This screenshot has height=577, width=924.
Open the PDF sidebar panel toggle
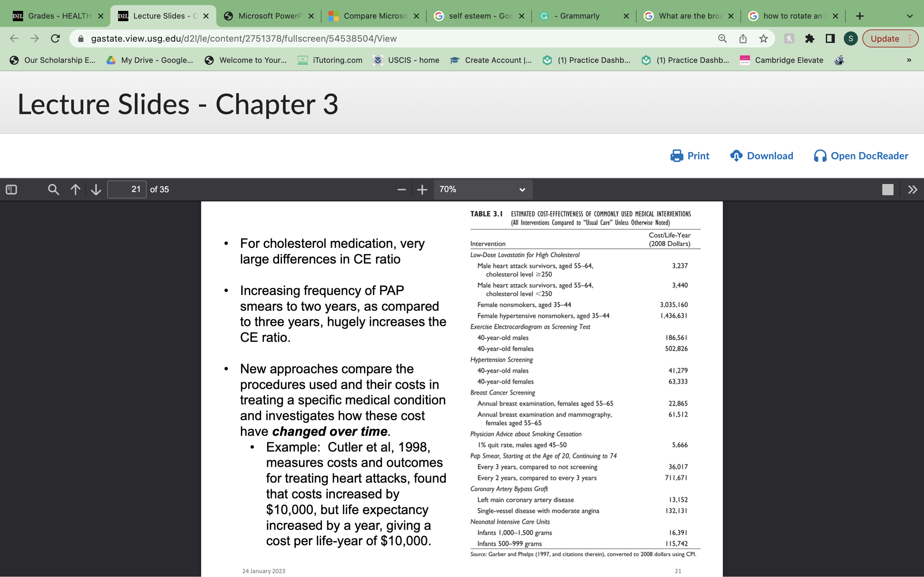tap(12, 189)
